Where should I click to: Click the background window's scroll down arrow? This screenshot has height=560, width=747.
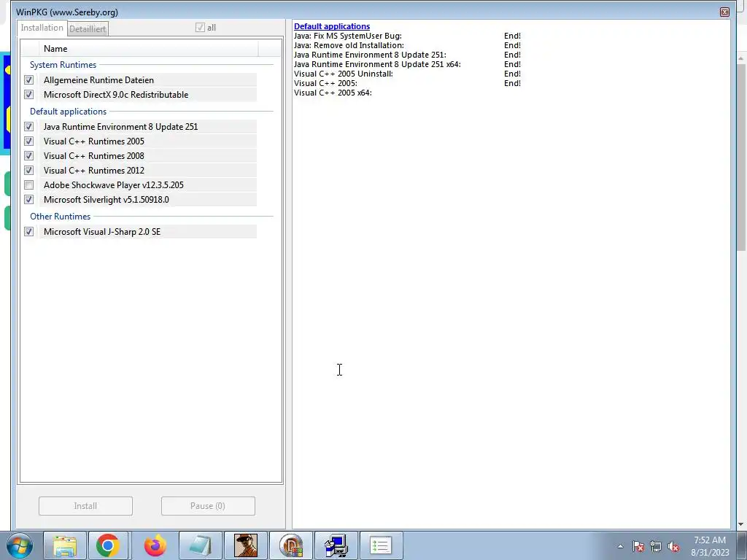click(741, 524)
